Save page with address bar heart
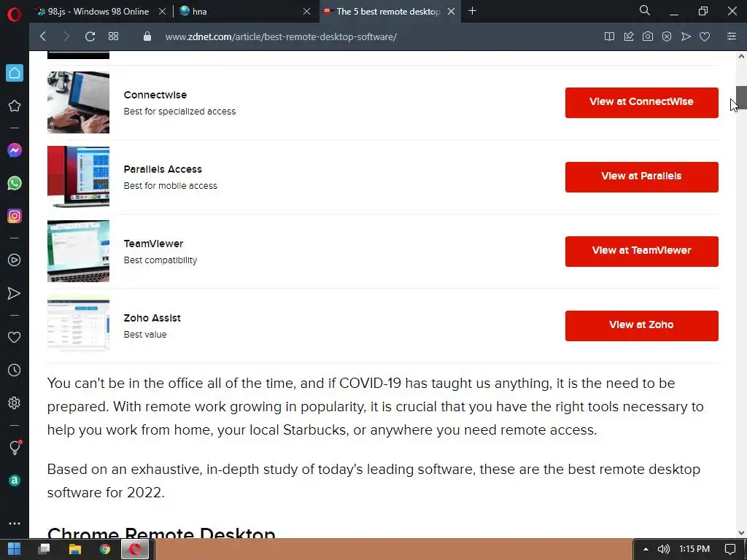This screenshot has height=560, width=747. point(705,36)
